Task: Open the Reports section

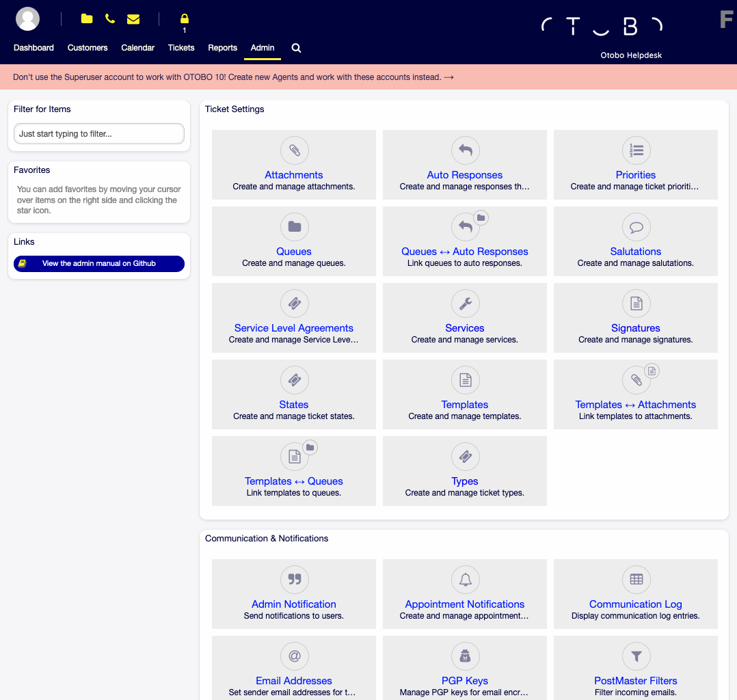Action: [x=222, y=48]
